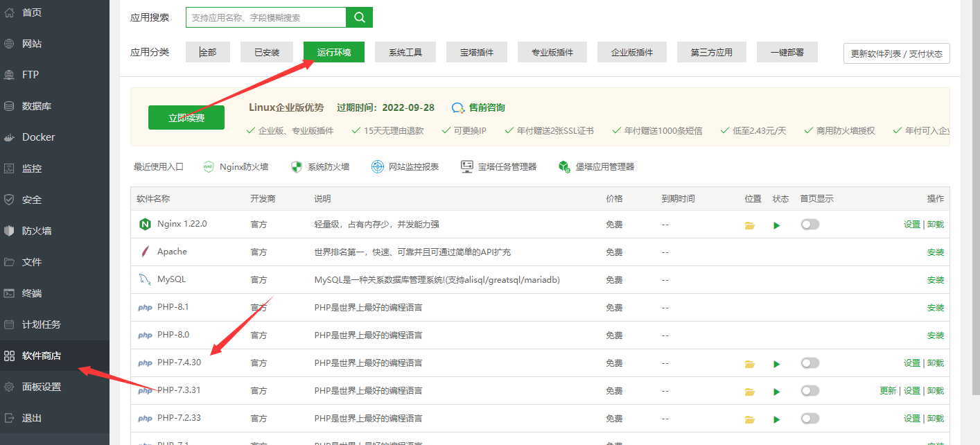Click 更新软件列表 / 支付状态 button
The width and height of the screenshot is (980, 445).
pyautogui.click(x=897, y=53)
